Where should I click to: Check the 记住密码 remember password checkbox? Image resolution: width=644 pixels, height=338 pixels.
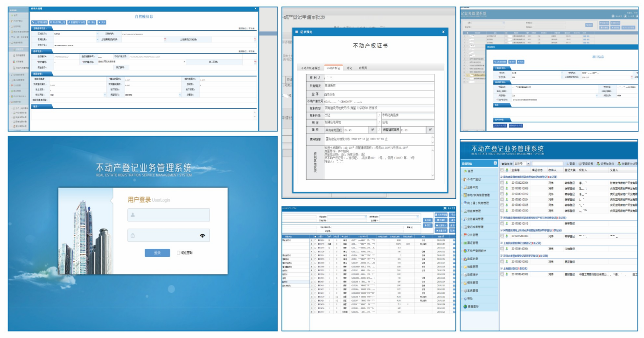pyautogui.click(x=179, y=253)
